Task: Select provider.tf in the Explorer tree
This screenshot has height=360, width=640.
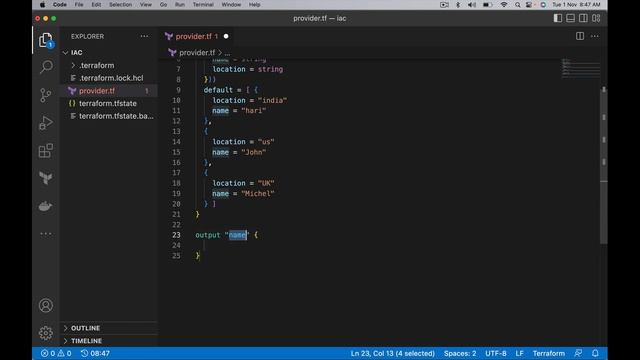Action: coord(109,91)
